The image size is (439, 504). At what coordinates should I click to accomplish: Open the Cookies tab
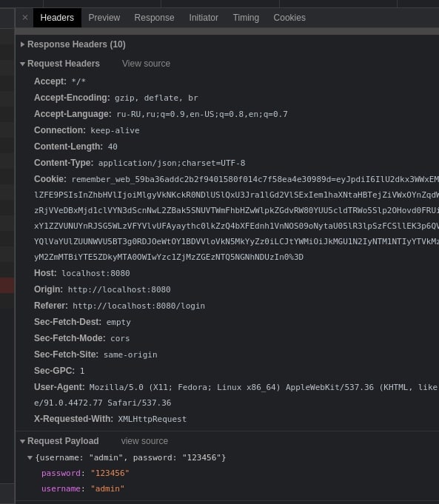coord(289,18)
